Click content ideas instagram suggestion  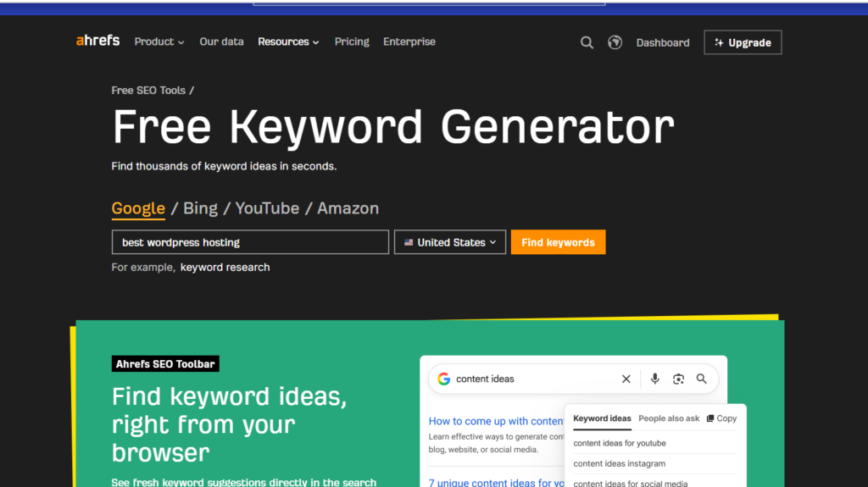(x=619, y=464)
